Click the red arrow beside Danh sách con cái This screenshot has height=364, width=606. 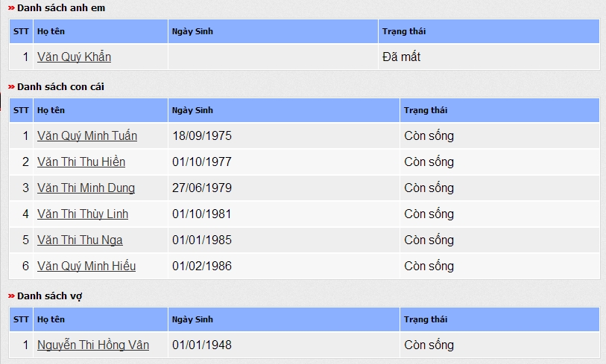pos(12,87)
